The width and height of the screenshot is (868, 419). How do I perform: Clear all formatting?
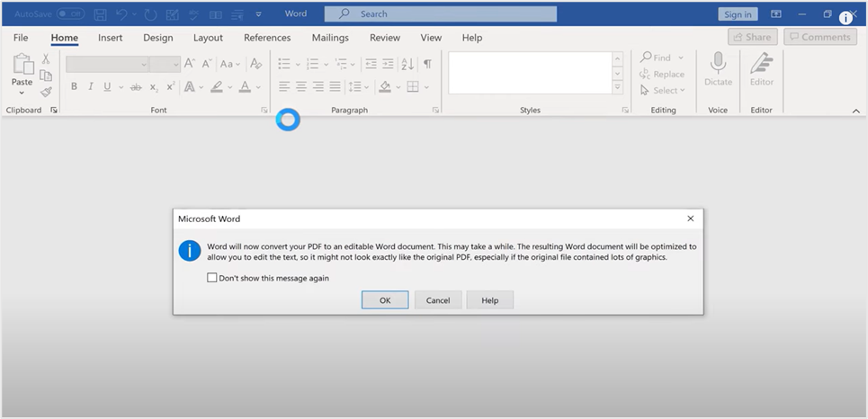(x=255, y=64)
